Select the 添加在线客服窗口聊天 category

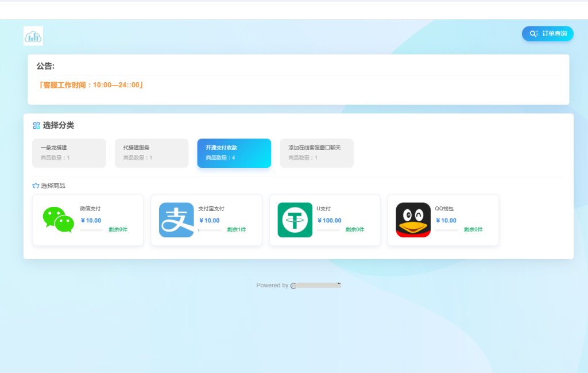point(316,153)
